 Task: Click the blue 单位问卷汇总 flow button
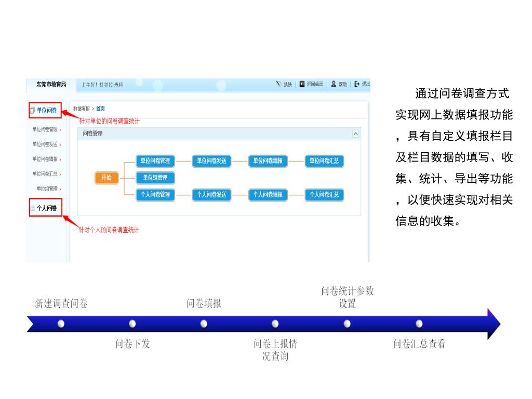pos(324,161)
